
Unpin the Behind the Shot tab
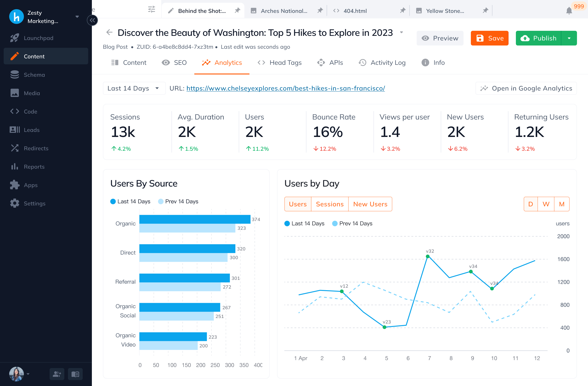[237, 10]
